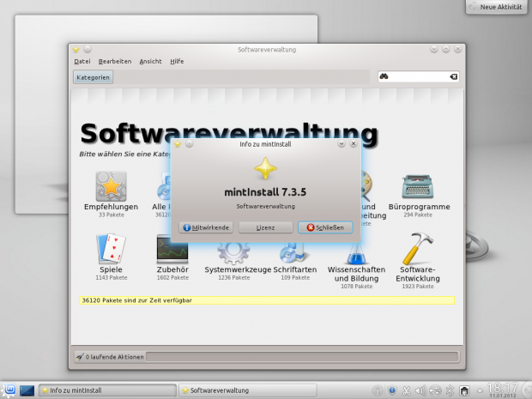Click the '33 Pakete' count text
Viewport: 532px width, 399px height.
tap(112, 215)
